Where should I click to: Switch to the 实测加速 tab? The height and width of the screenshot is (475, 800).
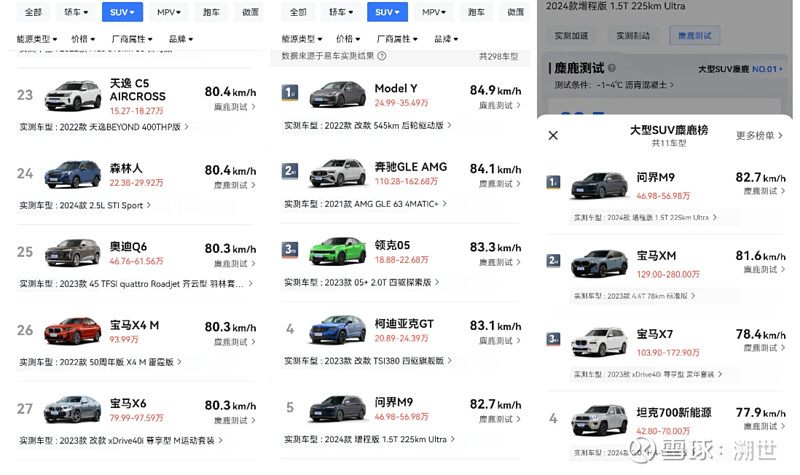click(571, 36)
